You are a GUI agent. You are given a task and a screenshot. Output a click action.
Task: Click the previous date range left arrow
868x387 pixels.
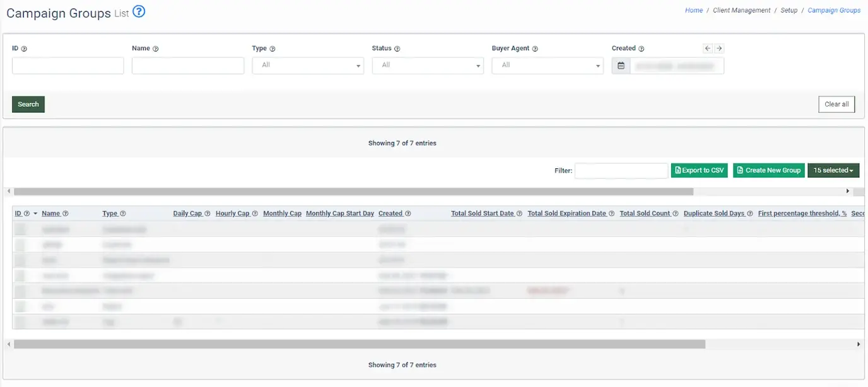coord(708,49)
